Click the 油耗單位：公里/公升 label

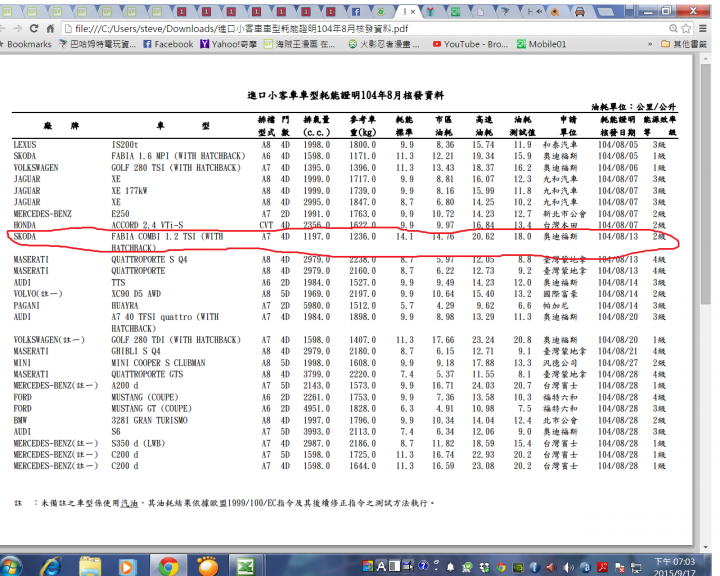tap(634, 107)
